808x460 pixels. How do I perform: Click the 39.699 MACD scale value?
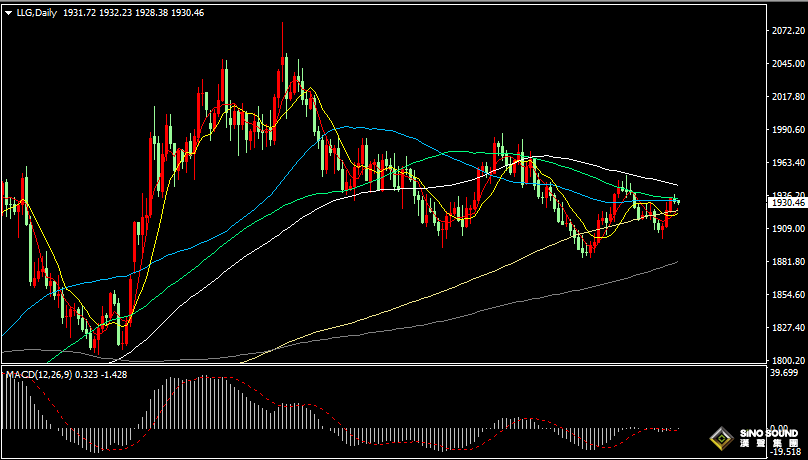[788, 374]
